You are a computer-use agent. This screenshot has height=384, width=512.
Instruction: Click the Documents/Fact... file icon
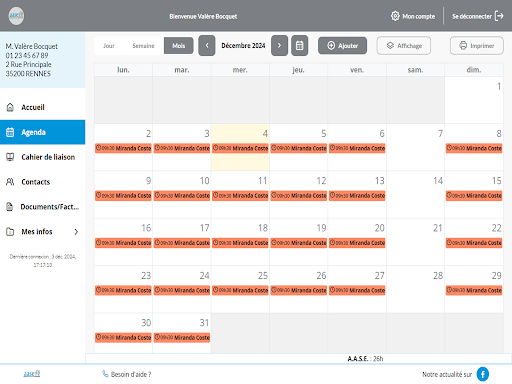coord(10,207)
